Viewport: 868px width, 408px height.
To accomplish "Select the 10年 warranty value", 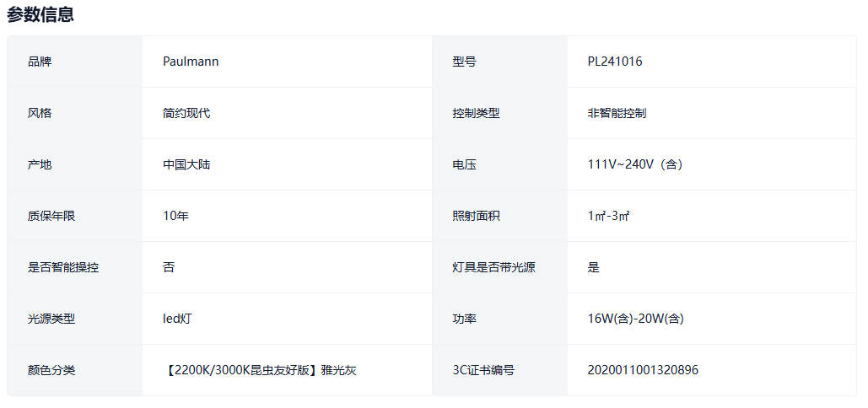I will click(x=175, y=216).
